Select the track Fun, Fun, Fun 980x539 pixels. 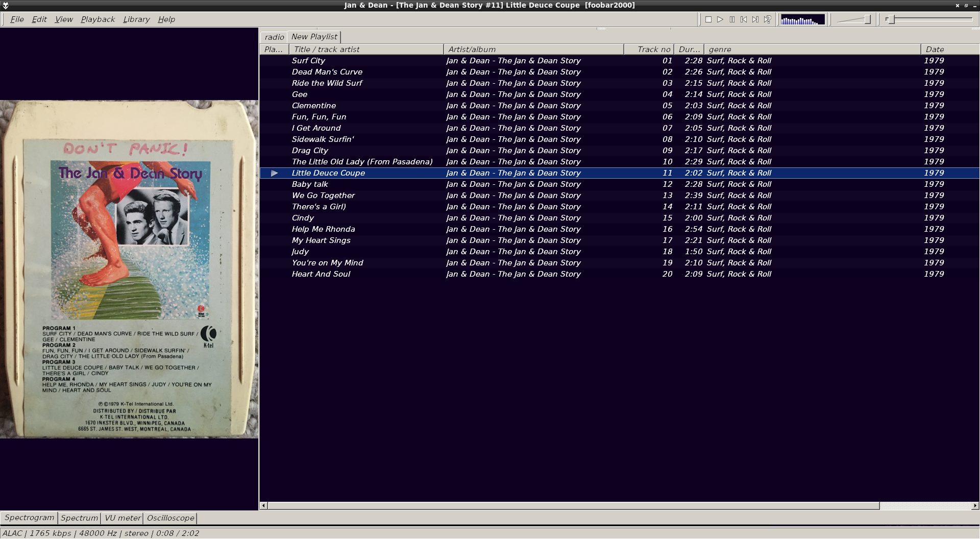tap(619, 117)
